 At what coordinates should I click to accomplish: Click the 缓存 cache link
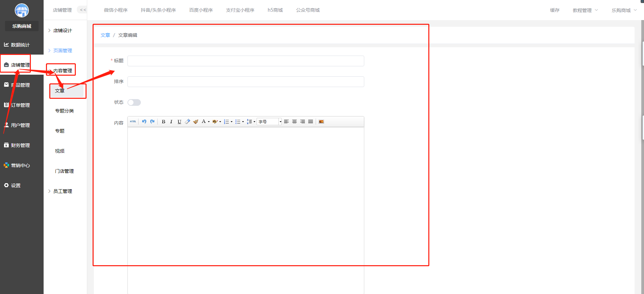pos(555,10)
